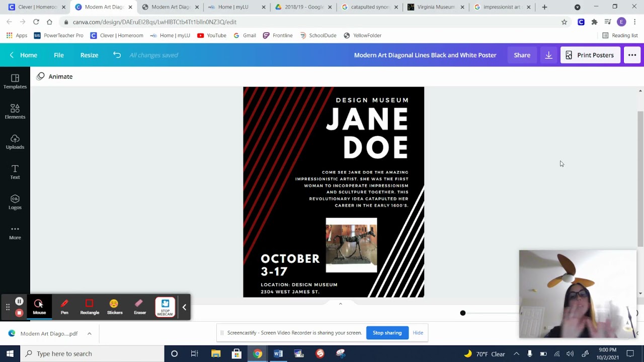
Task: Click the Animate button
Action: point(55,76)
